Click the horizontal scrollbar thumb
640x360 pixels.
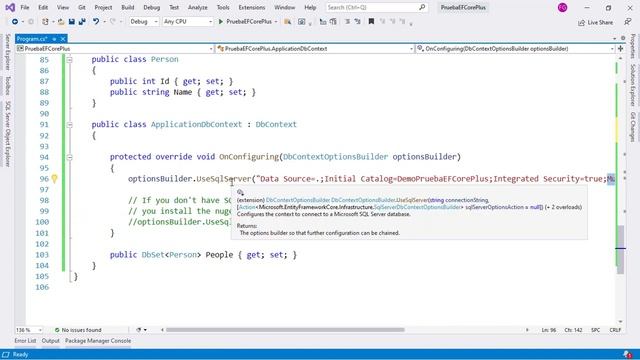285,330
